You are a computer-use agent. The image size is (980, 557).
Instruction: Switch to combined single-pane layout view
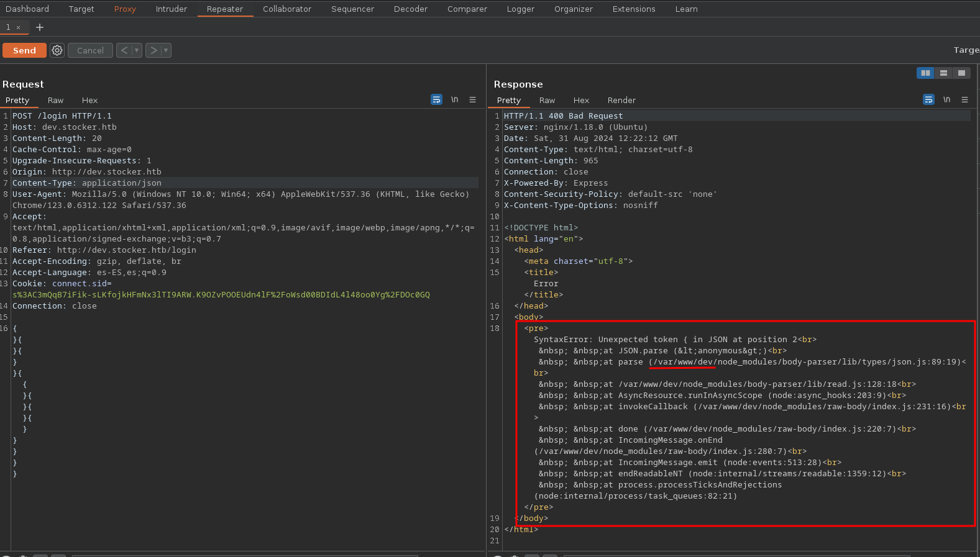[961, 73]
